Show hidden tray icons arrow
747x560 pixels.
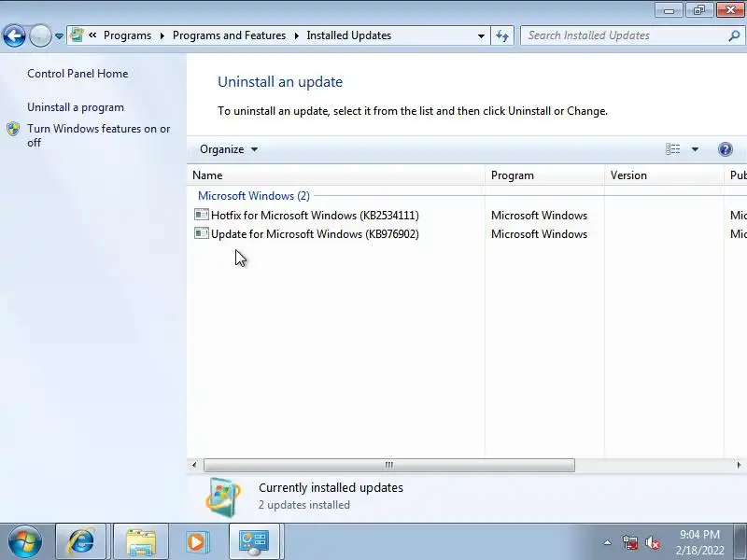coord(608,542)
